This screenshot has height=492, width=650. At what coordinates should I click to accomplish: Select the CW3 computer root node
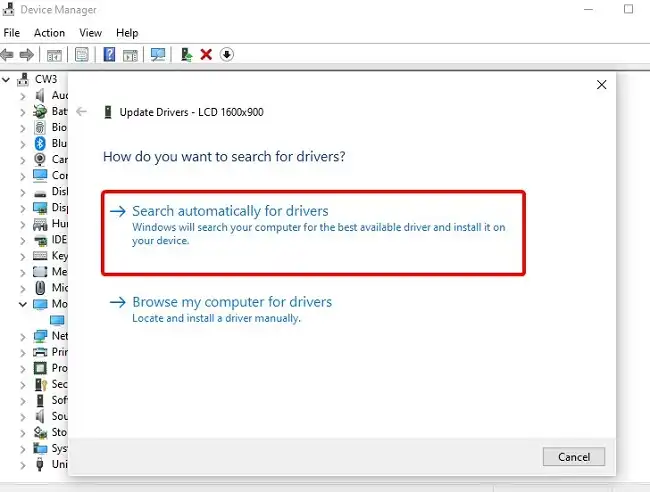pyautogui.click(x=46, y=79)
